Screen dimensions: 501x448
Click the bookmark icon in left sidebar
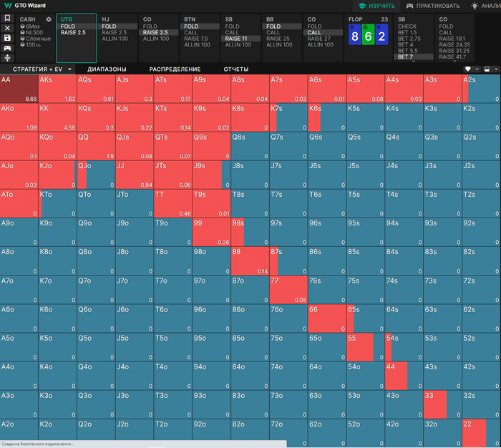(7, 18)
